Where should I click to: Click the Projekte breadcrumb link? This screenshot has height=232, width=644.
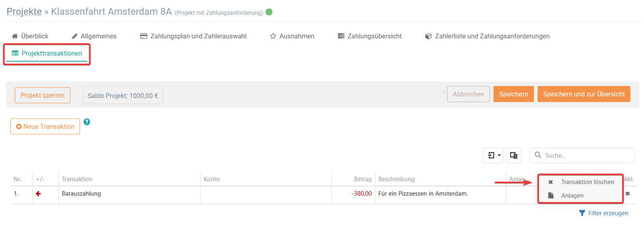pyautogui.click(x=24, y=12)
